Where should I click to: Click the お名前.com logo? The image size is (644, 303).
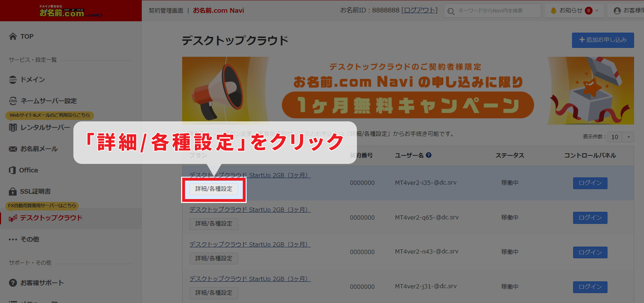click(x=71, y=11)
